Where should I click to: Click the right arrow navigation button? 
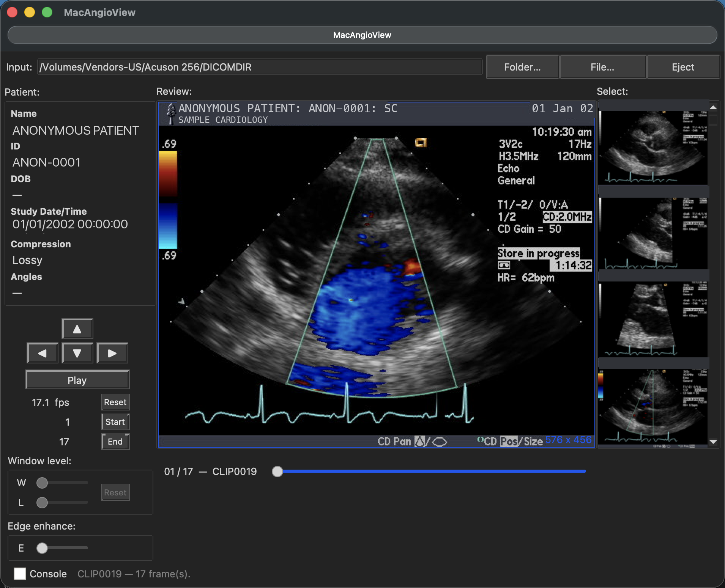click(x=112, y=353)
